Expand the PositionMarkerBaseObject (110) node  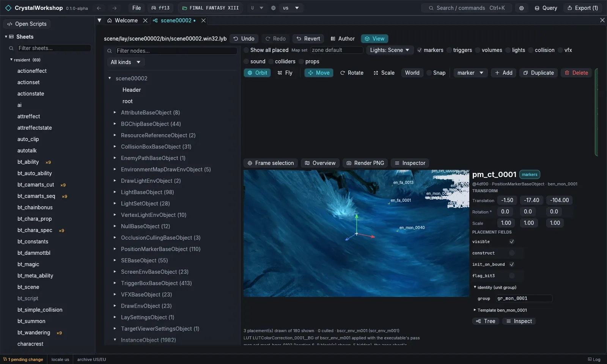(x=115, y=249)
